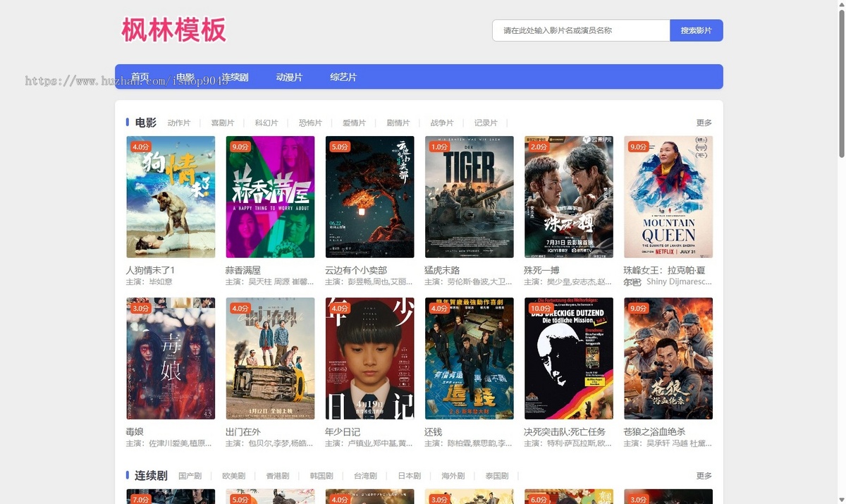Open the 苍狼之浴血绝杀 poster

[668, 358]
